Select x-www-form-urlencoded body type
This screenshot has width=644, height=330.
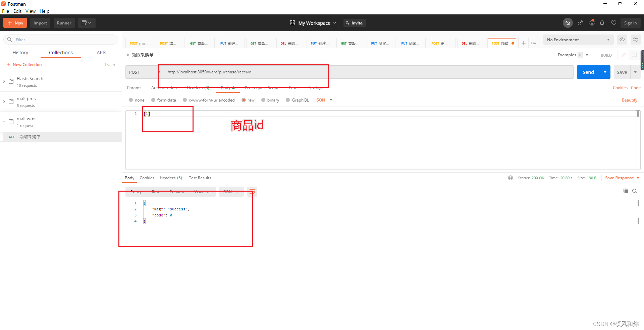185,100
